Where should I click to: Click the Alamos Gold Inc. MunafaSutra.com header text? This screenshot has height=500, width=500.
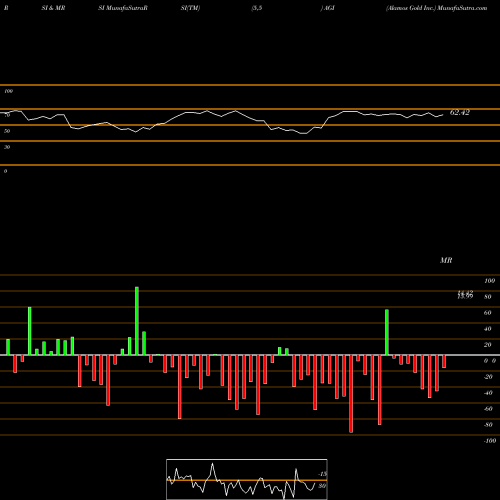[437, 8]
